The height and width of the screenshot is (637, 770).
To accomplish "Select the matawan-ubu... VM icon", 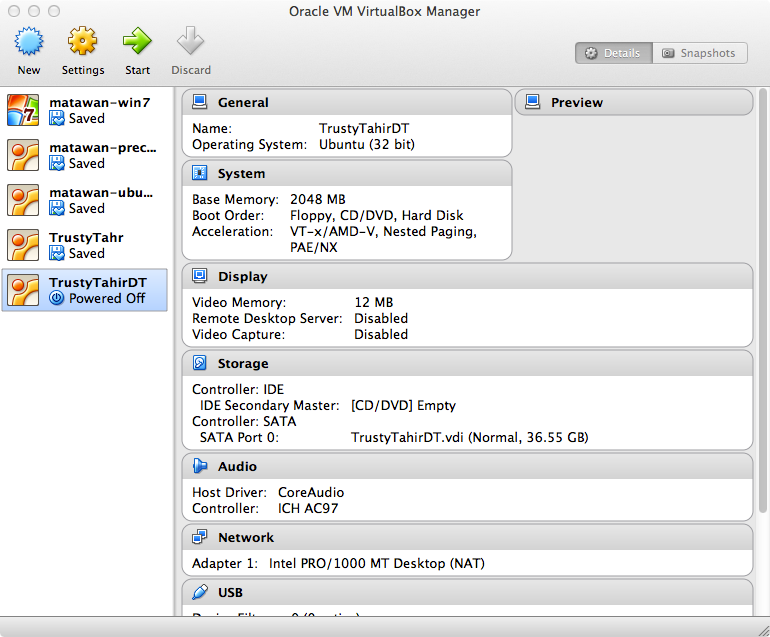I will (23, 200).
